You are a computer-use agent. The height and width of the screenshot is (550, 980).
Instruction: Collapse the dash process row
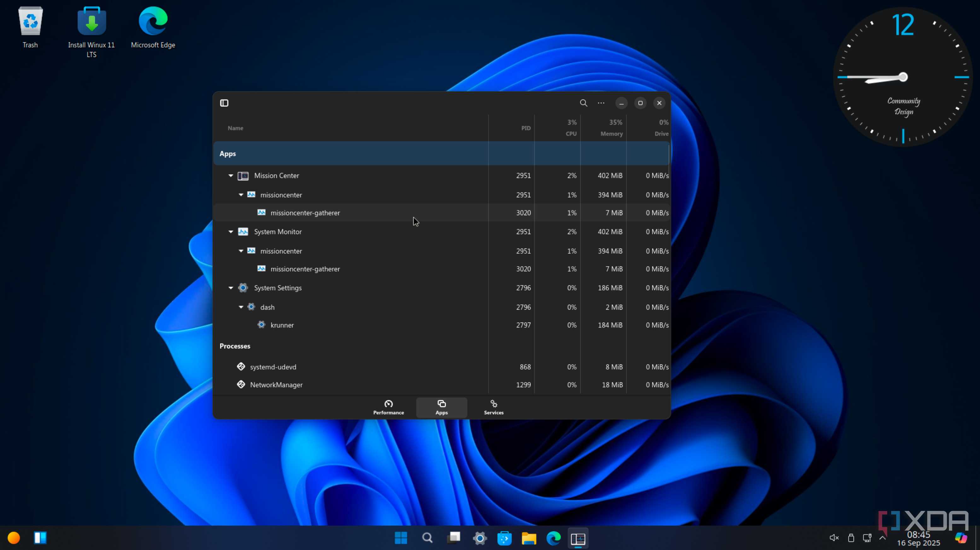coord(241,307)
